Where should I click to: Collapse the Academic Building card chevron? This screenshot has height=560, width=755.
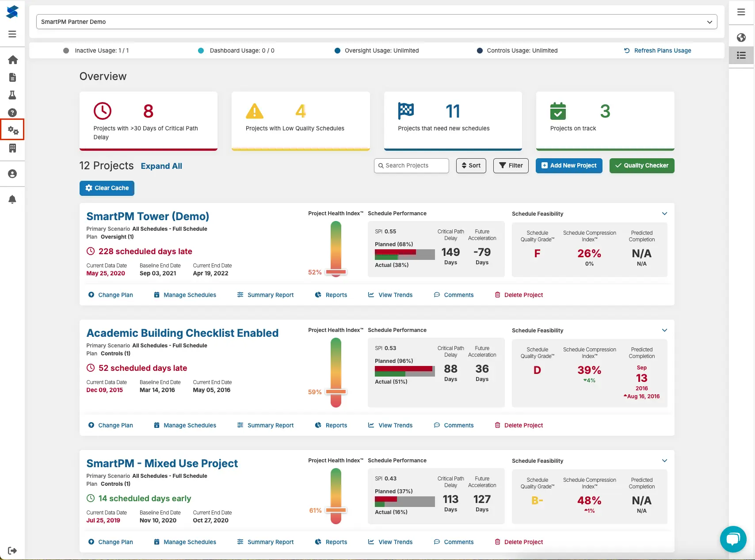click(x=664, y=330)
